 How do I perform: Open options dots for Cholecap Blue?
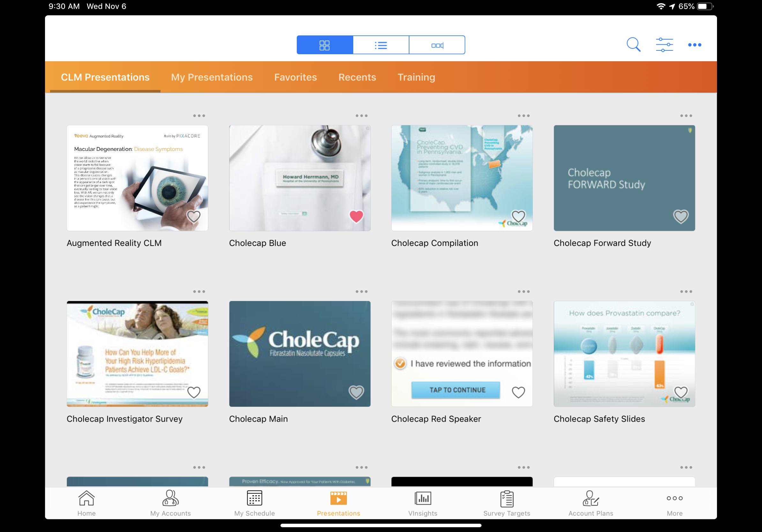point(362,116)
